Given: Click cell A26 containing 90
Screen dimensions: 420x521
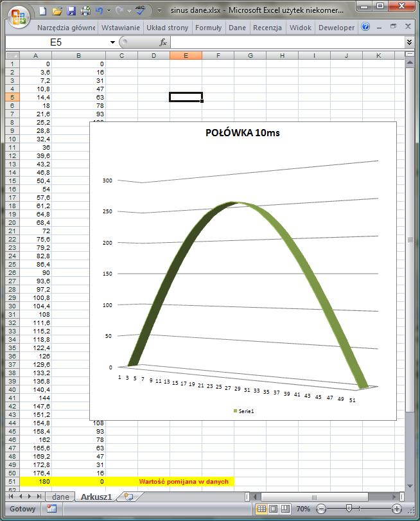Looking at the screenshot, I should pos(35,273).
